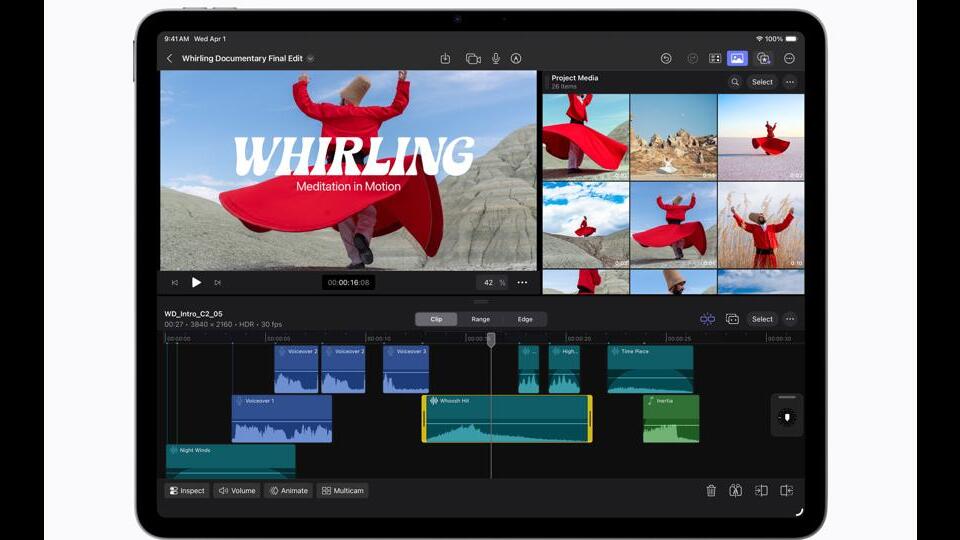Toggle timeline snapping icon
The height and width of the screenshot is (540, 960).
(707, 319)
